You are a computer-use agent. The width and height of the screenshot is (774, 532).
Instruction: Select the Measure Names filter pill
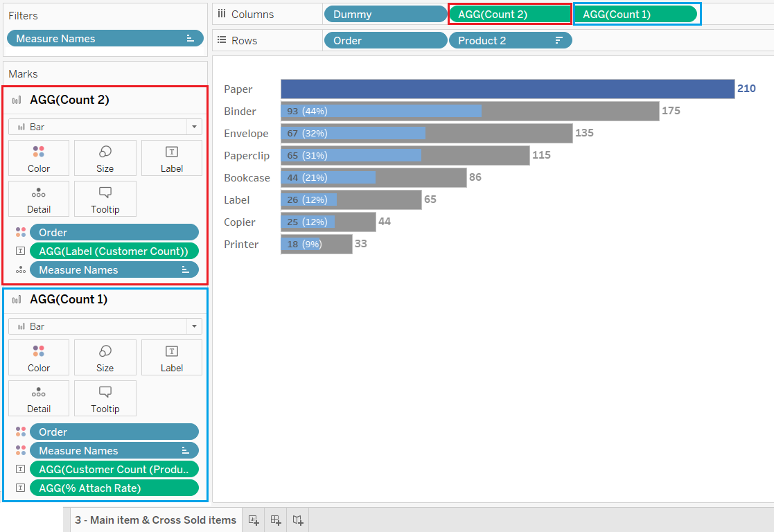(x=105, y=39)
